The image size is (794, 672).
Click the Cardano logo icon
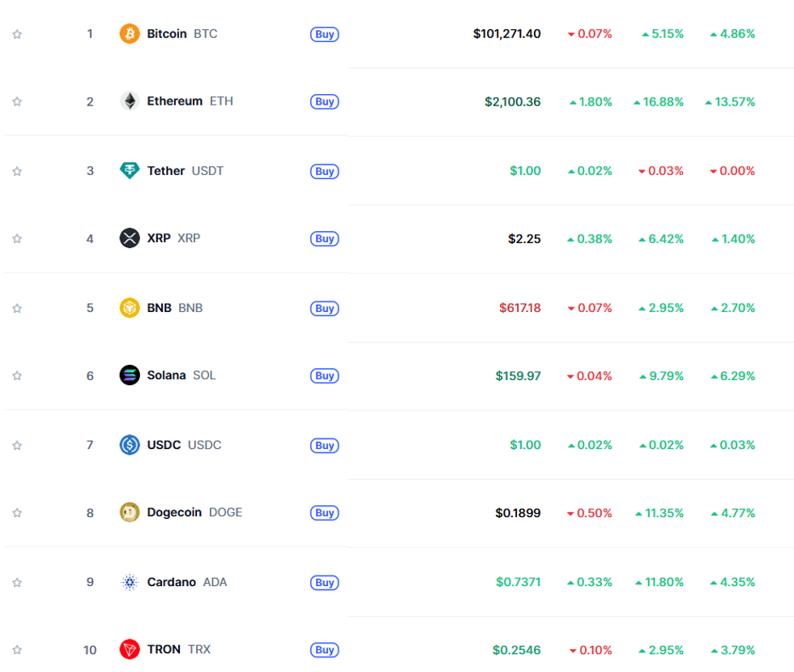coord(130,582)
